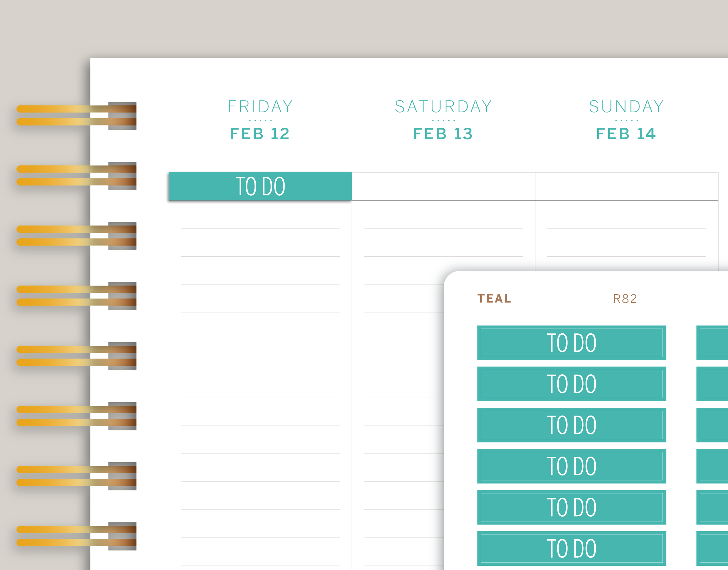The width and height of the screenshot is (728, 570).
Task: Select the third TO DO sticker on the sheet
Action: [x=571, y=425]
